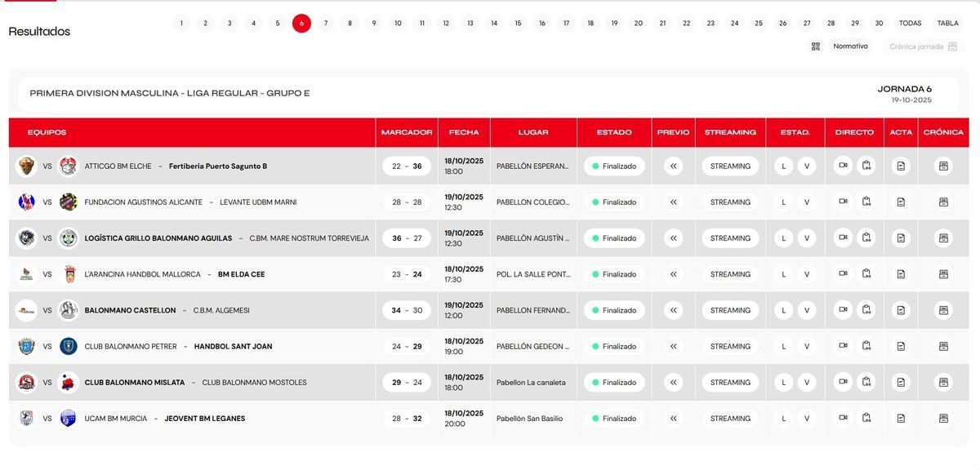
Task: Open Acta document for BALONMANO CASTELLON match
Action: pyautogui.click(x=901, y=310)
